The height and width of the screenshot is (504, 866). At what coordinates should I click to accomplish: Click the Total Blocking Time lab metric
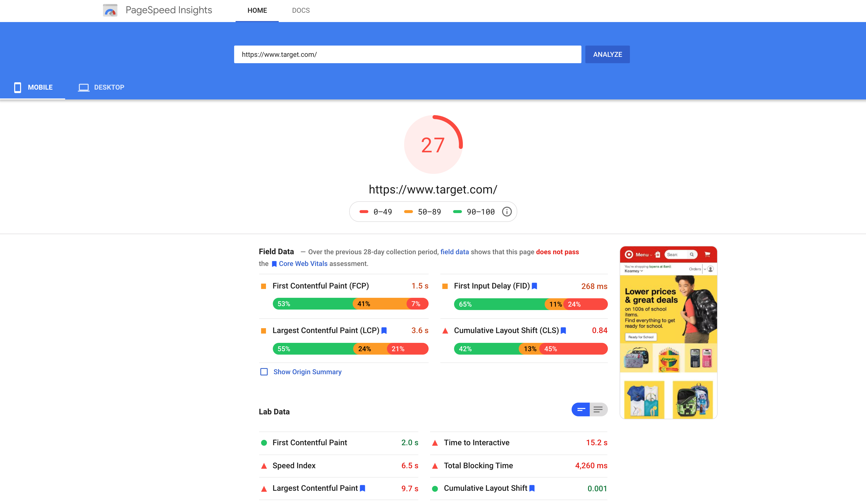point(519,466)
